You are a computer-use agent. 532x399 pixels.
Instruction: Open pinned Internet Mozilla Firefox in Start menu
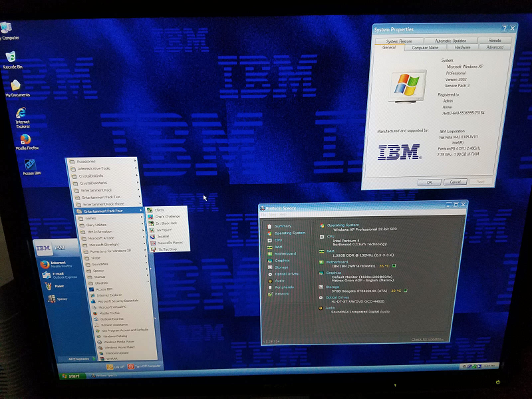pos(58,264)
